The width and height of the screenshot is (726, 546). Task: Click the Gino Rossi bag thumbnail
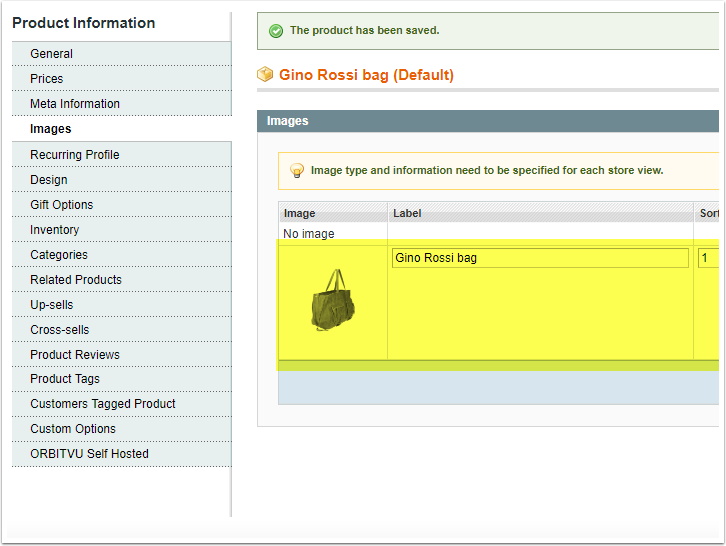coord(333,300)
